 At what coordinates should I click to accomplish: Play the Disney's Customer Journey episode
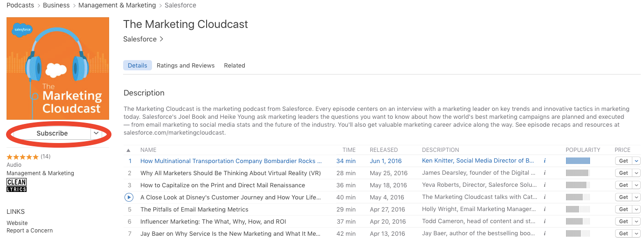point(129,197)
